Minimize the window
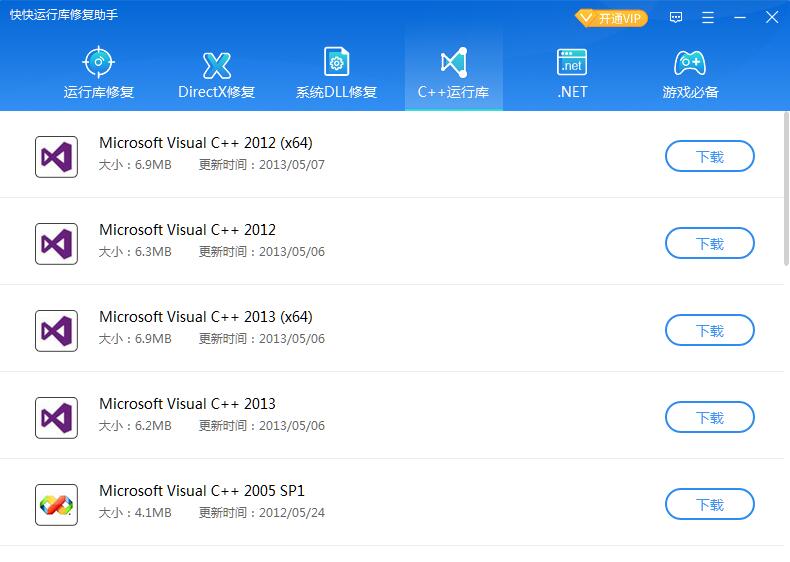790x562 pixels. (740, 18)
